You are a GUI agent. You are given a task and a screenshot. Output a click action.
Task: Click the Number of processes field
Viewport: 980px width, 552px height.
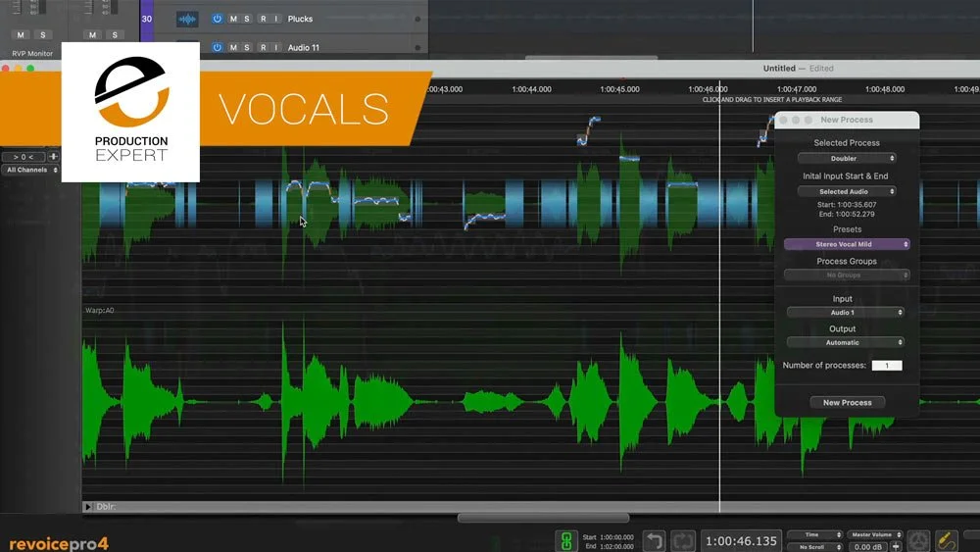click(x=887, y=365)
